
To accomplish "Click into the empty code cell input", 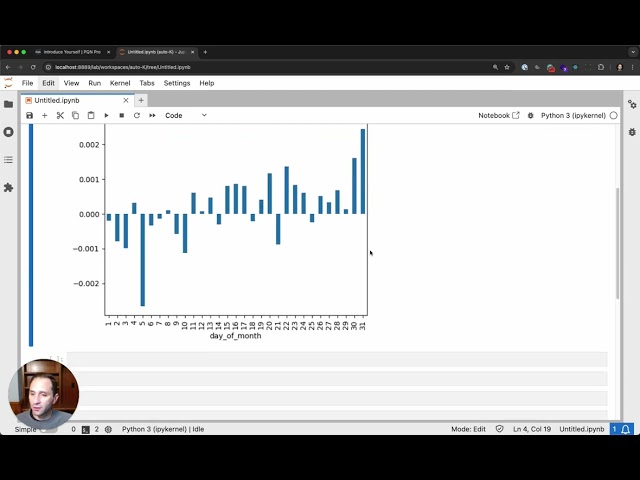I will click(x=337, y=359).
